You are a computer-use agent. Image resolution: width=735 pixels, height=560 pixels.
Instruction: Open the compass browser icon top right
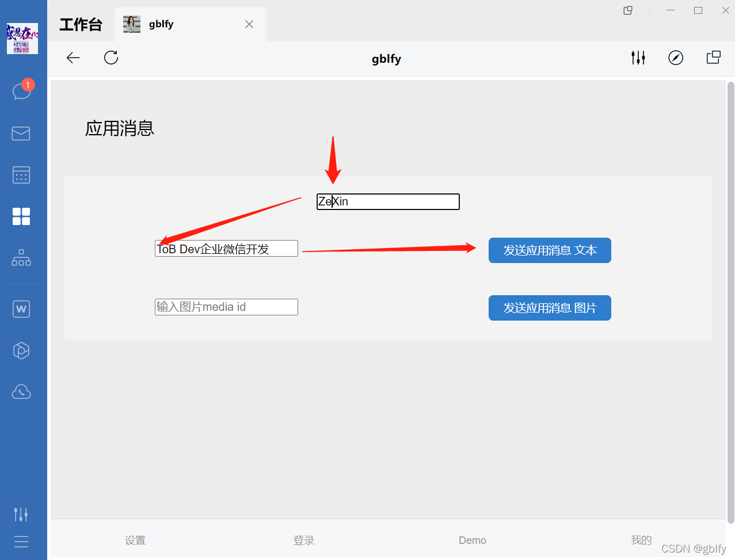point(676,58)
